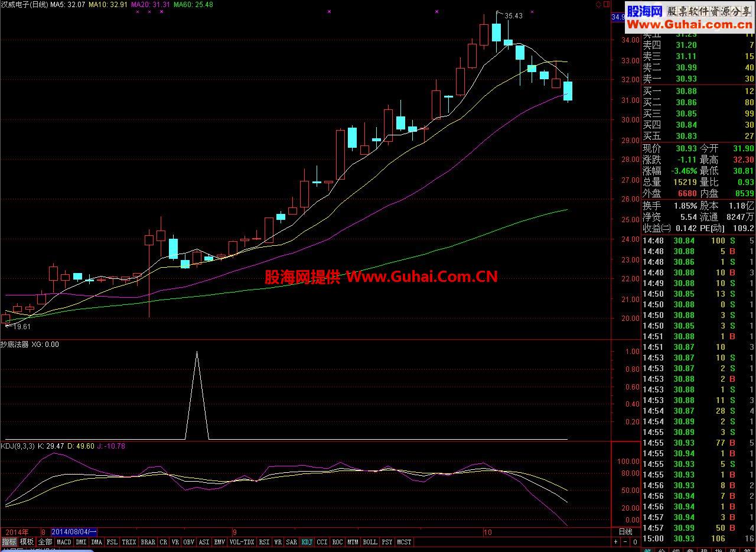Switch indicator to FSL

(x=112, y=541)
